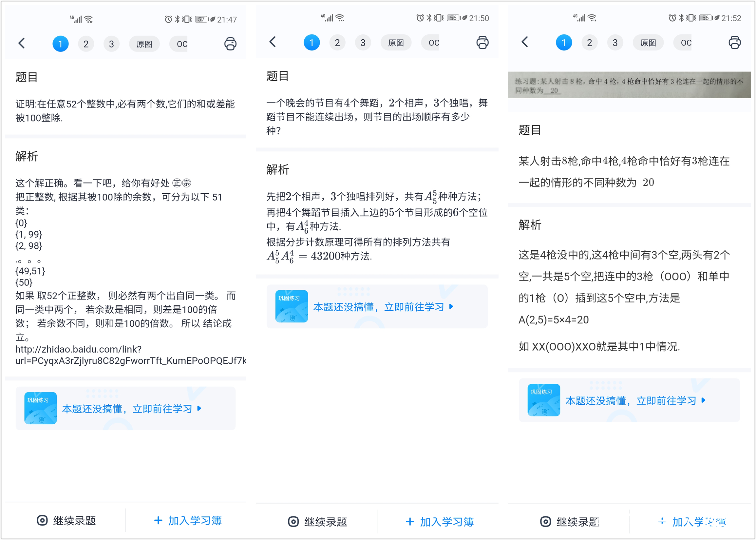Tap the back arrow on the first screen

click(21, 43)
